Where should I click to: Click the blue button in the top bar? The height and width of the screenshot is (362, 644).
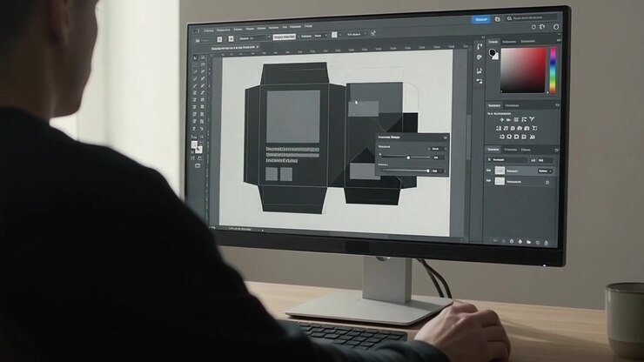(480, 19)
